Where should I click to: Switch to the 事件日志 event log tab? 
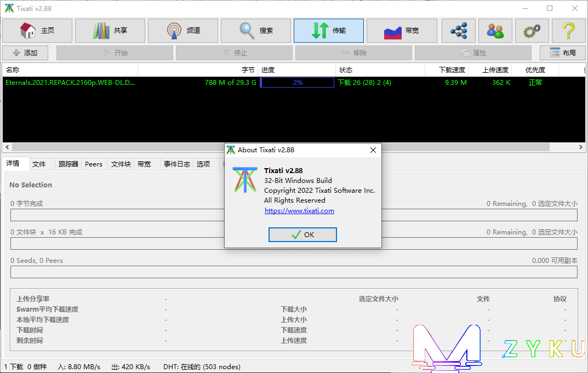176,164
